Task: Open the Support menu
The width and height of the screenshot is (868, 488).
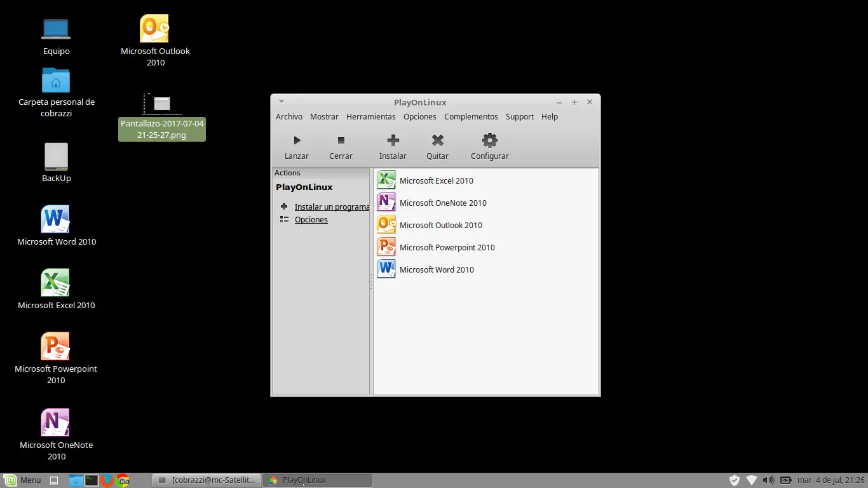Action: tap(519, 116)
